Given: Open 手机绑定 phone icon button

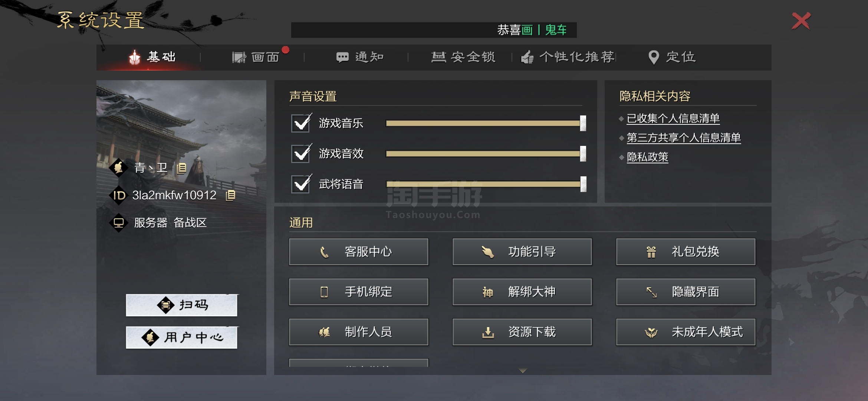Looking at the screenshot, I should pos(358,292).
